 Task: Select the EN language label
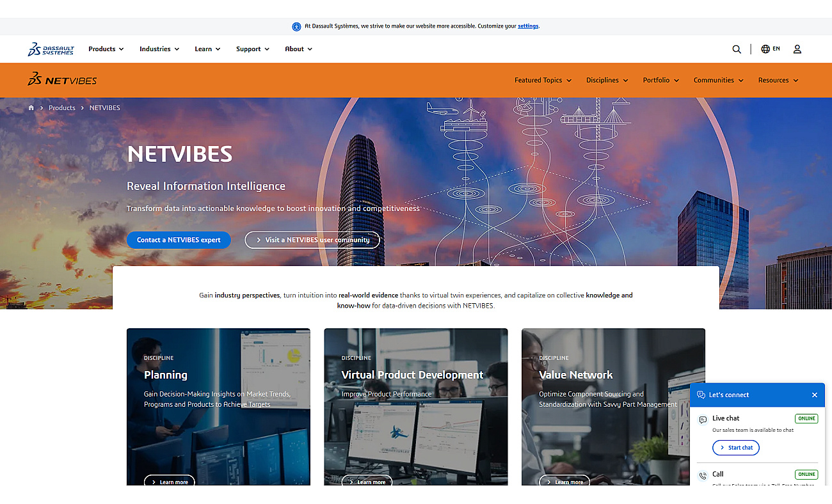point(776,49)
